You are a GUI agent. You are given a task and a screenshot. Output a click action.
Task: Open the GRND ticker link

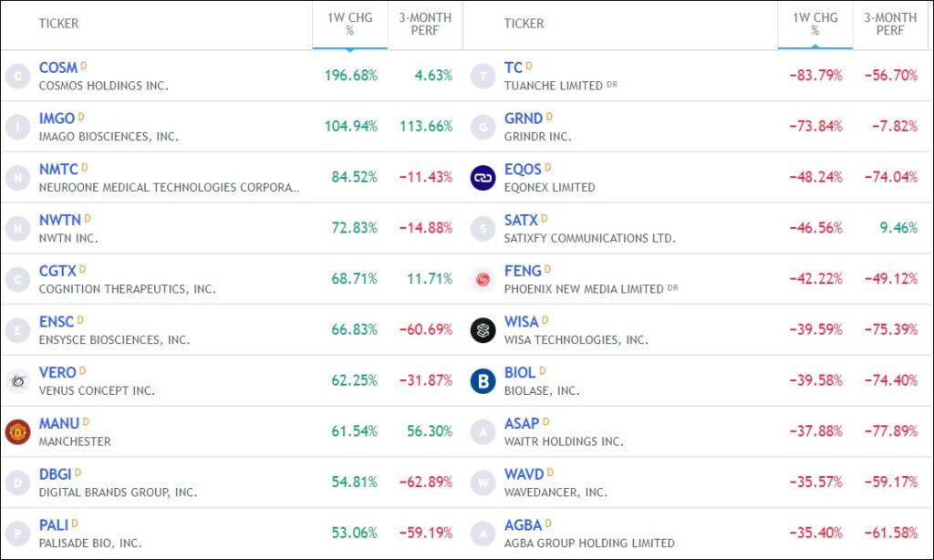[x=524, y=119]
